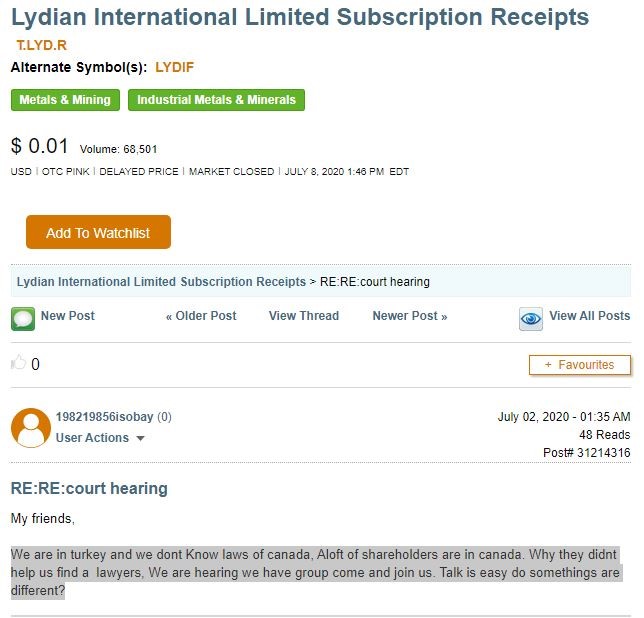Click the blue eye icon beside View All Posts

531,319
